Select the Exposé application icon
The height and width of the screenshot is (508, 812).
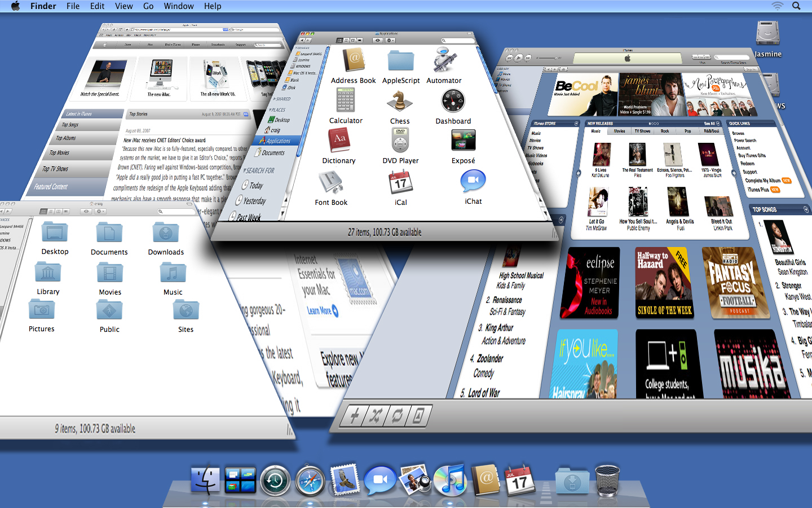coord(464,141)
